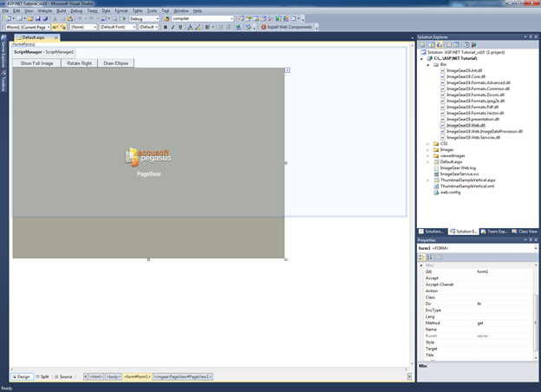Toggle the highlighted CSS style application icon
Image resolution: width=541 pixels, height=392 pixels.
(55, 27)
